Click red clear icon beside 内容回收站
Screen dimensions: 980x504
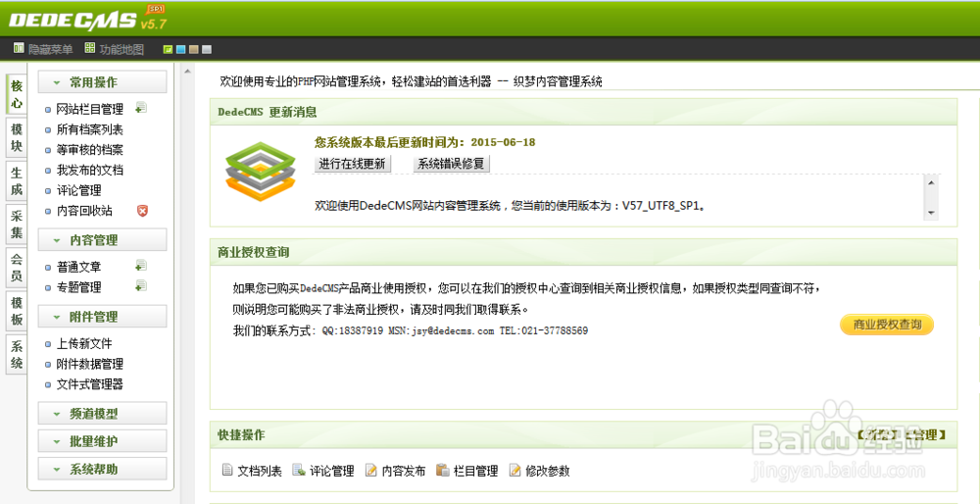142,211
